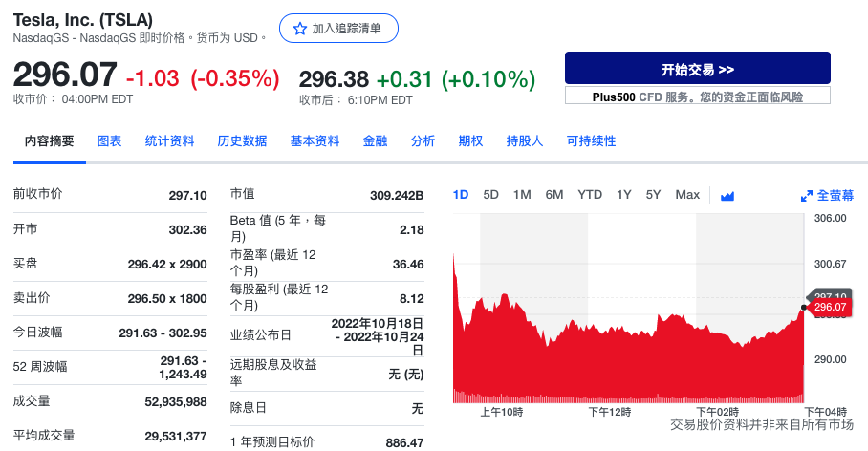Select the 1M chart range
This screenshot has width=868, height=451.
[x=522, y=195]
